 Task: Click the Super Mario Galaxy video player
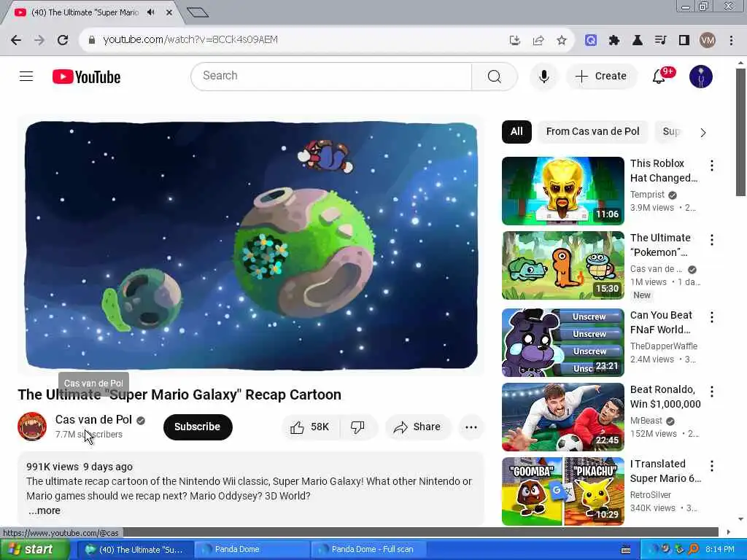click(x=251, y=246)
